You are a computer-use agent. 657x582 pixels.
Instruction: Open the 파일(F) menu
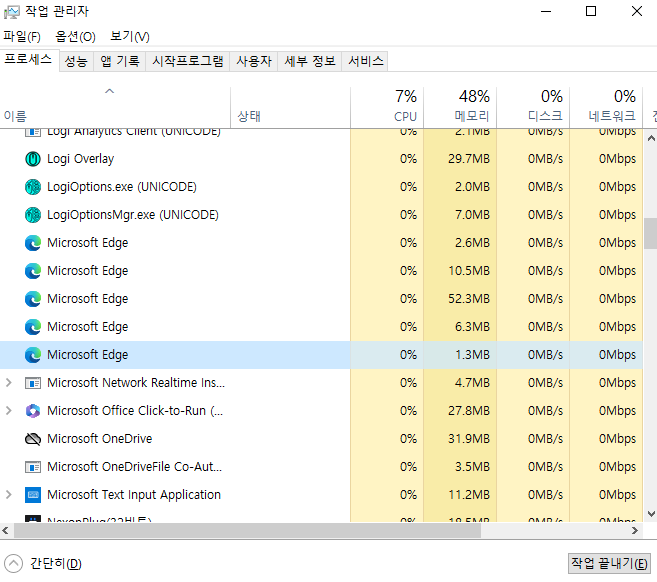pyautogui.click(x=22, y=37)
